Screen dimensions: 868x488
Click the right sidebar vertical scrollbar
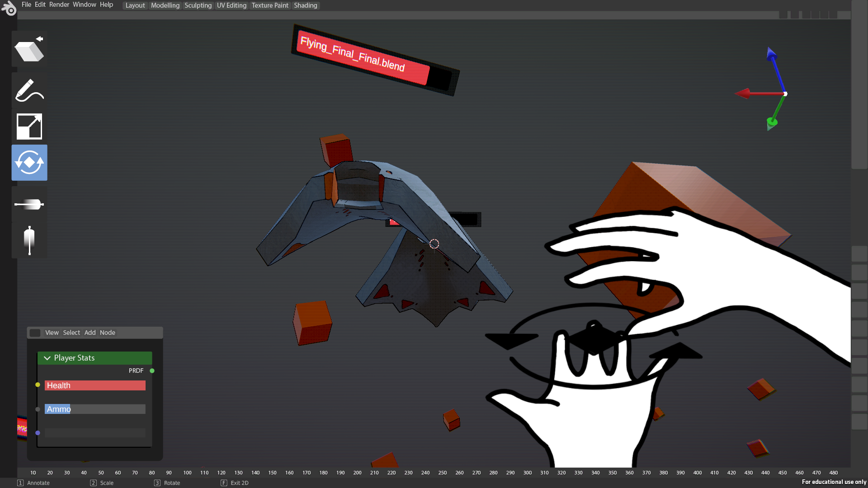pyautogui.click(x=859, y=85)
